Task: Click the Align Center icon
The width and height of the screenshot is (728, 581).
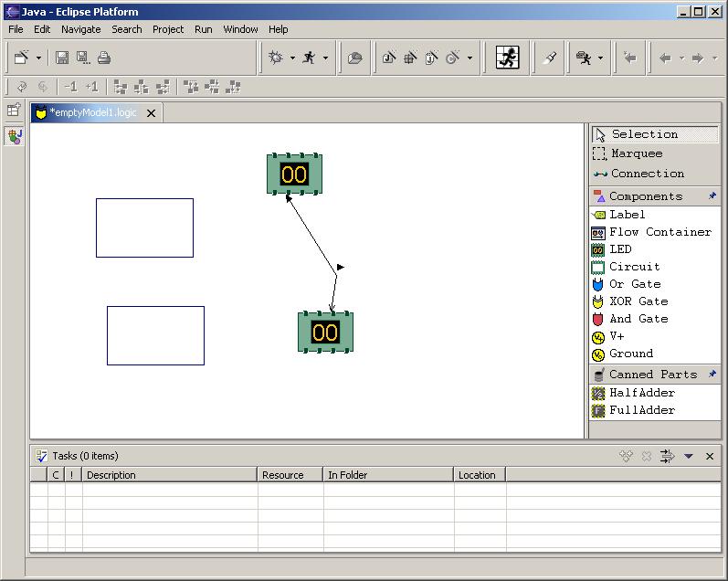Action: click(x=142, y=87)
